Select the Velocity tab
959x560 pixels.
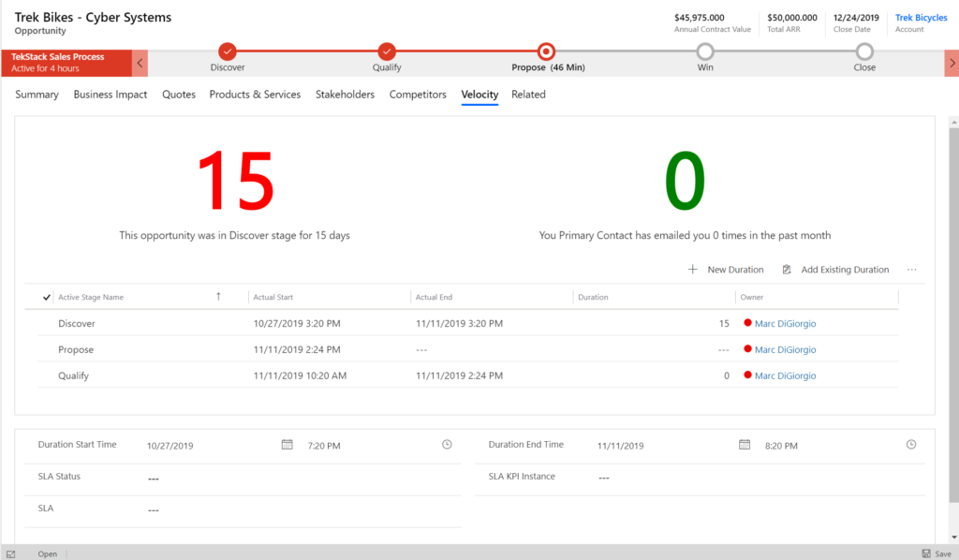coord(479,95)
